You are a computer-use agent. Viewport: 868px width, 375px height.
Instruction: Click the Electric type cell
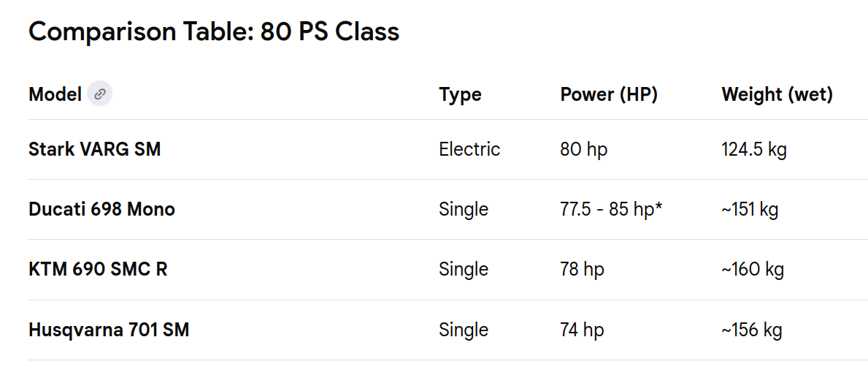coord(469,149)
